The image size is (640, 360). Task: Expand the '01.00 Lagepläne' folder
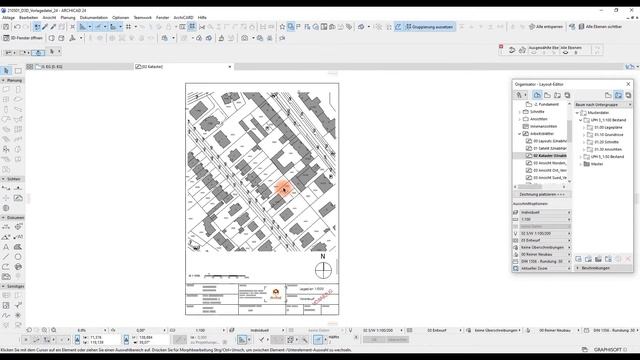(584, 128)
